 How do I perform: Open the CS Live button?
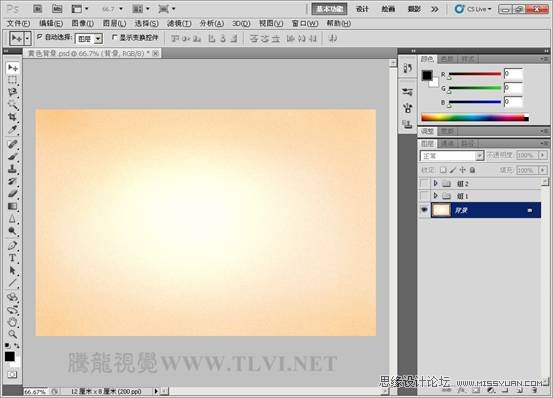[473, 9]
